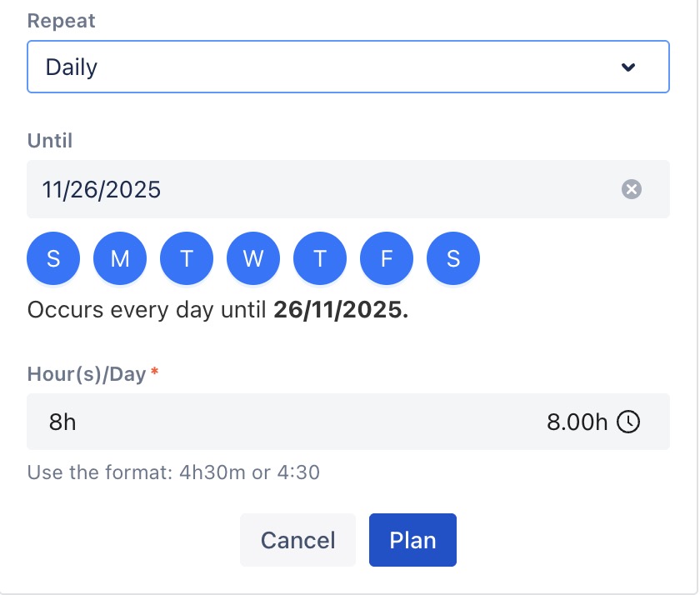Open the Until date field 11/26/2025
The image size is (700, 595).
(x=317, y=190)
